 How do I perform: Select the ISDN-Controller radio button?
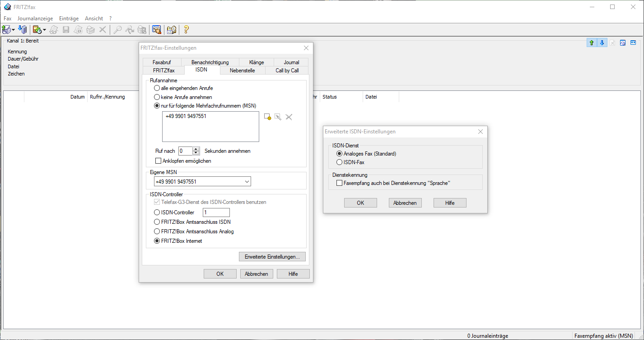coord(157,212)
